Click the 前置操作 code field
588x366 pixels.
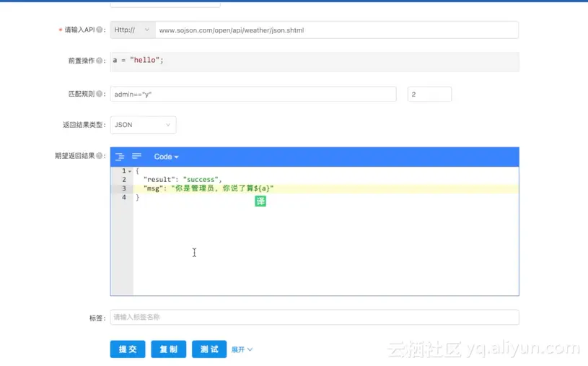point(315,62)
